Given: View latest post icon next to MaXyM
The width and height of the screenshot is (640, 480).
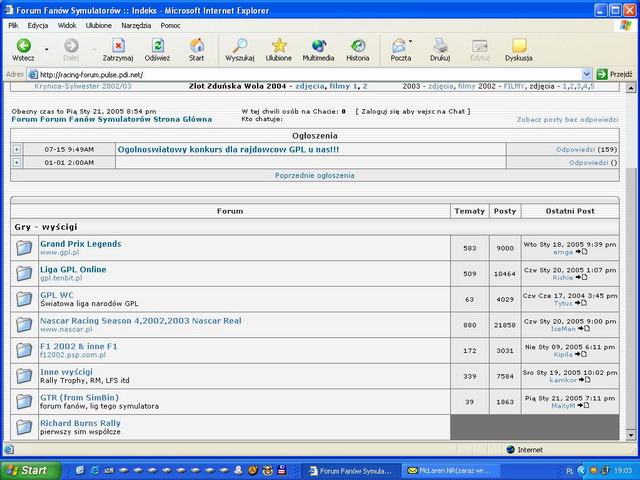Looking at the screenshot, I should pos(584,405).
